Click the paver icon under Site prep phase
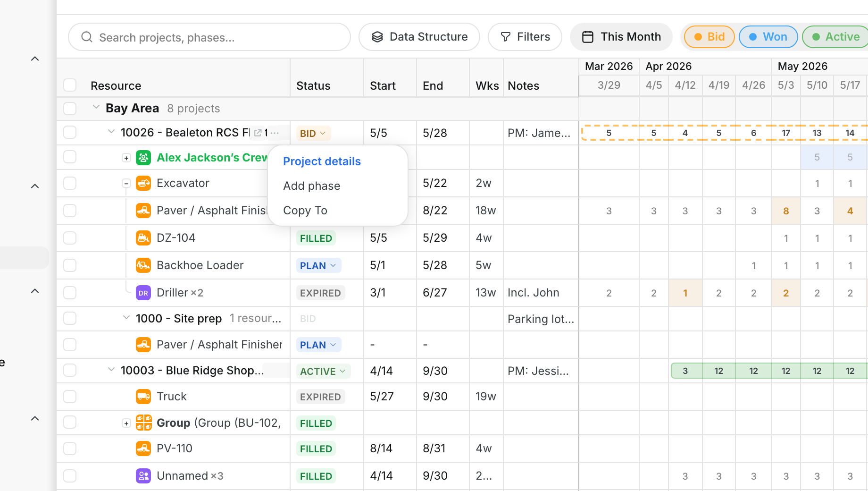Viewport: 868px width, 491px height. point(143,345)
